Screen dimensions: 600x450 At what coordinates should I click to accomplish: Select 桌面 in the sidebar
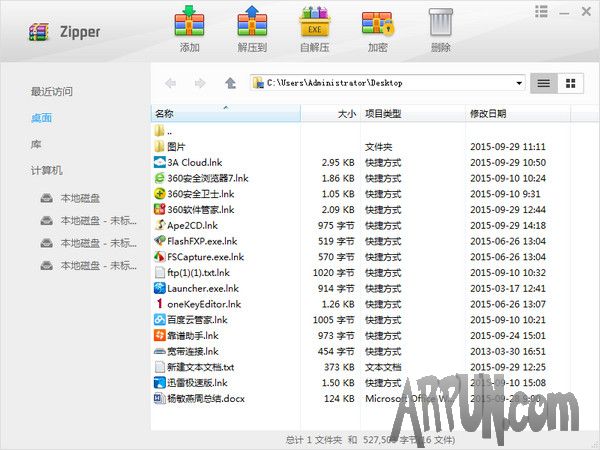[x=41, y=118]
